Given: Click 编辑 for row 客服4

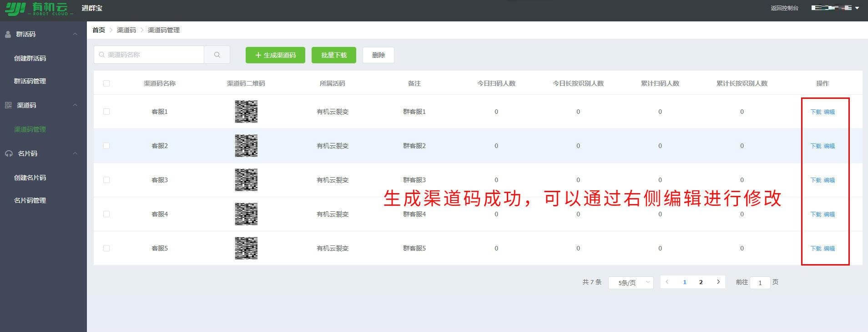Looking at the screenshot, I should coord(829,214).
